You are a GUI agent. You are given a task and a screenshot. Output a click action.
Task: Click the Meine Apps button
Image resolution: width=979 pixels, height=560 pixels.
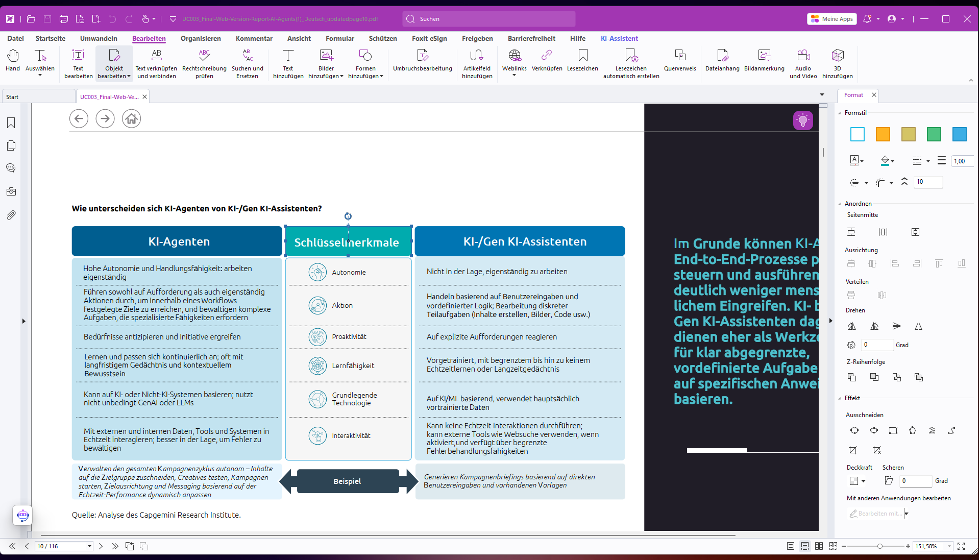click(832, 19)
